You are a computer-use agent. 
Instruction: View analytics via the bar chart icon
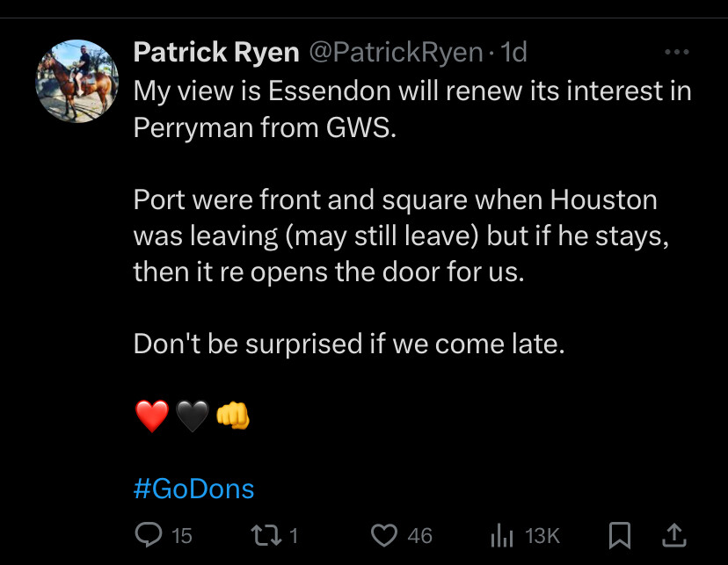point(502,536)
